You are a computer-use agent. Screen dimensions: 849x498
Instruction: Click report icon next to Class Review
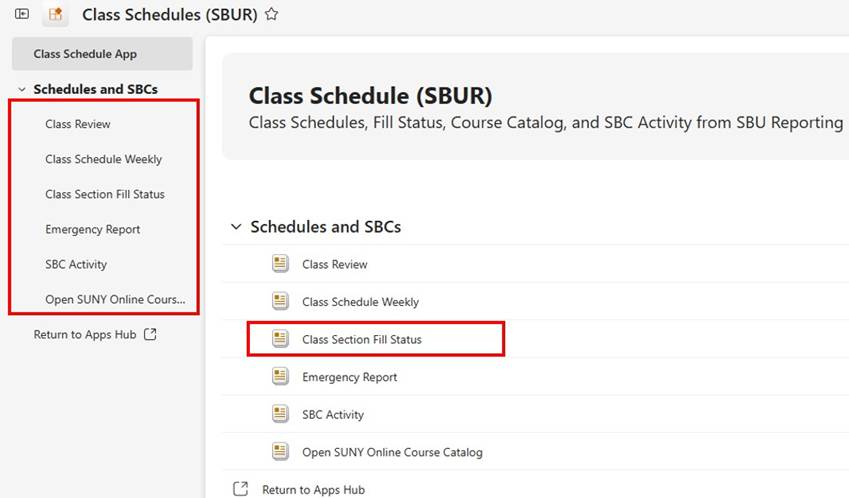pos(280,264)
